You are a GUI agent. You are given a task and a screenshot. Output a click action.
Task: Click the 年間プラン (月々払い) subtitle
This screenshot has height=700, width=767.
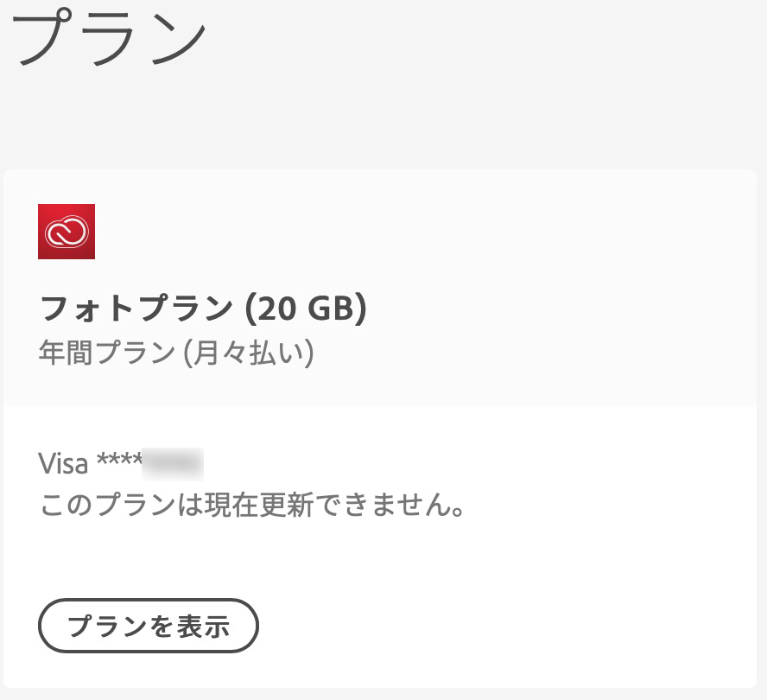pos(176,353)
